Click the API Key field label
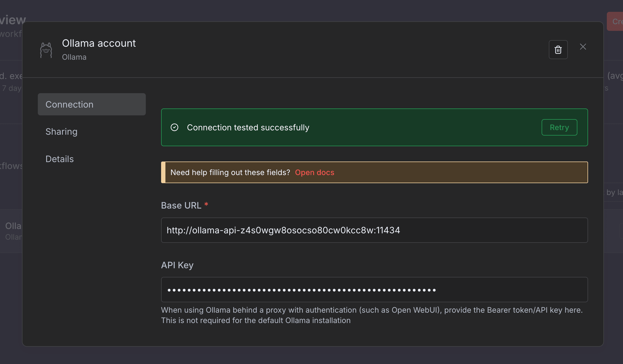The image size is (623, 364). point(177,265)
